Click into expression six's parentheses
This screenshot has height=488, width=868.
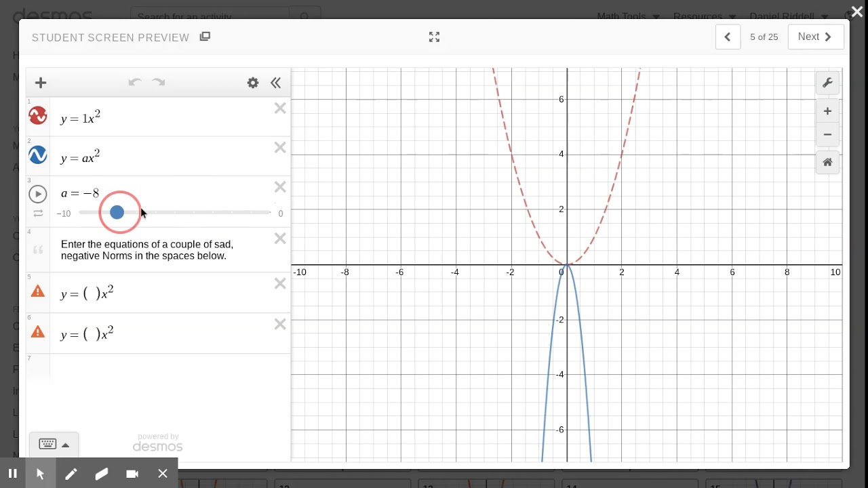[x=92, y=334]
